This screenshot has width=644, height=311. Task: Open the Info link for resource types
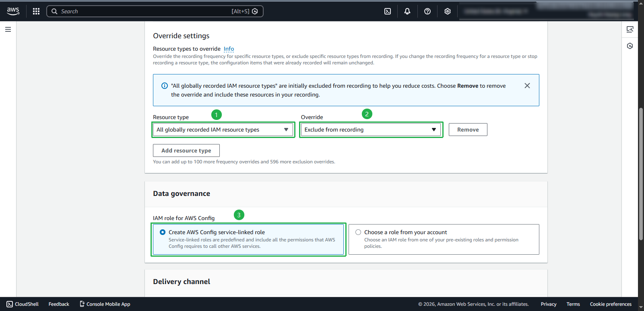point(229,49)
